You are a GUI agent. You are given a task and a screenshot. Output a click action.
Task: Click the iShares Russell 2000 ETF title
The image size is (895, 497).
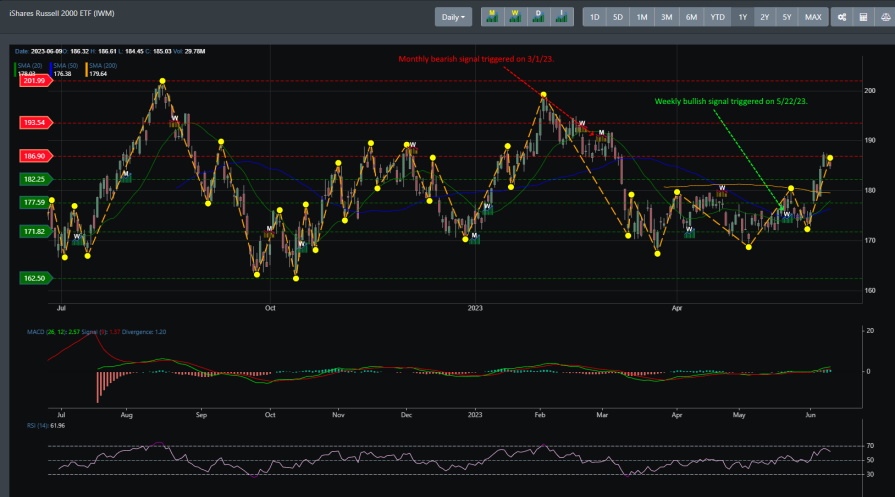(62, 13)
